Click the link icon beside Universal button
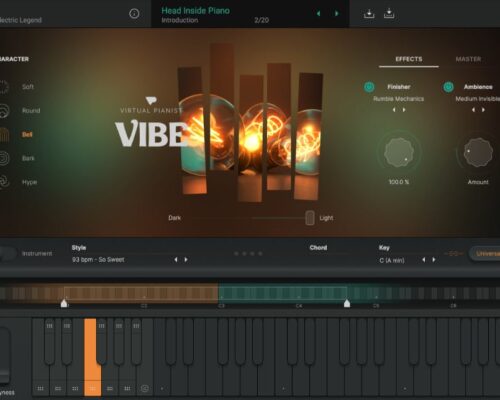 (x=454, y=254)
